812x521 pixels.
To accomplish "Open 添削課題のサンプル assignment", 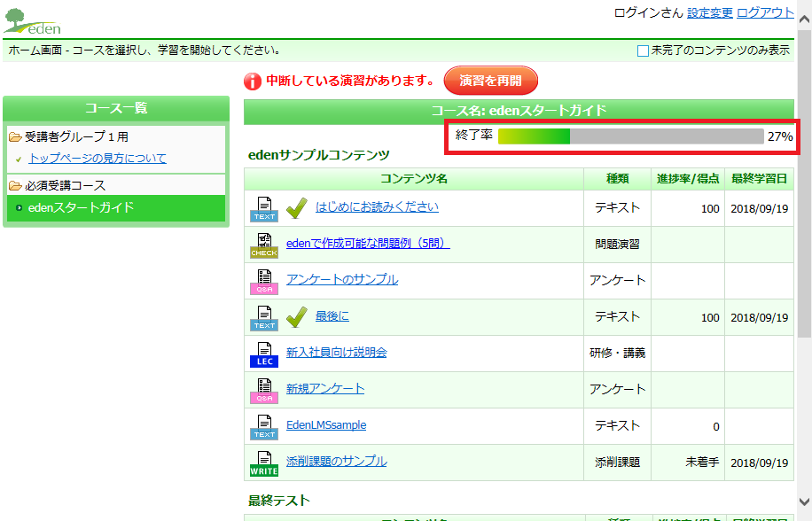I will click(x=337, y=461).
